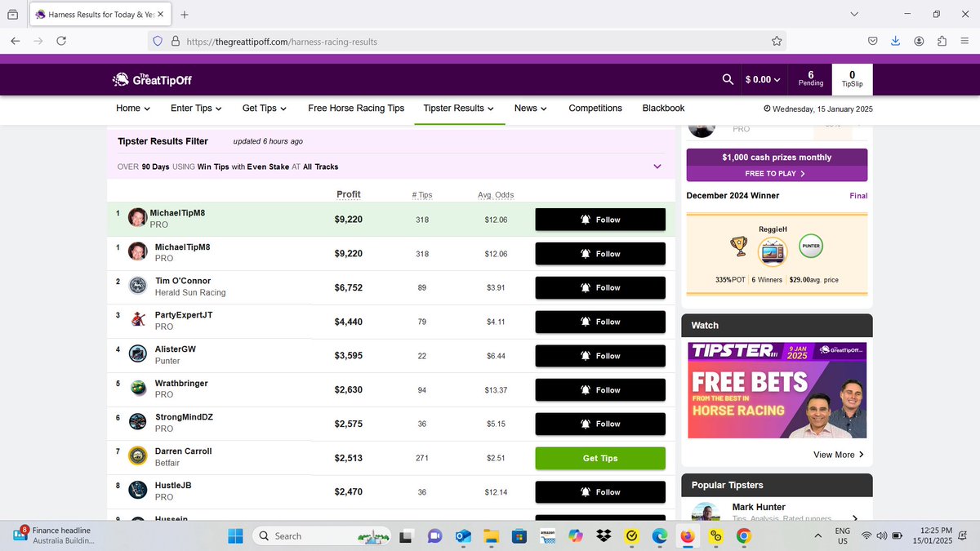Open Dropbox from the taskbar

[x=604, y=535]
